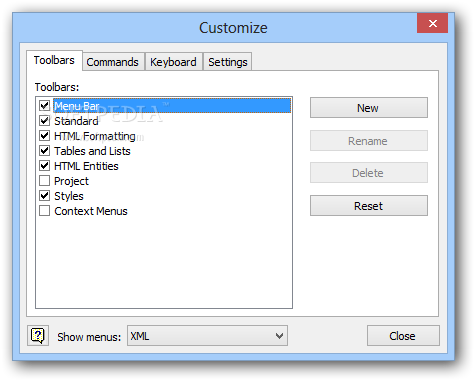Viewport: 475px width, 381px height.
Task: Click the Reset button
Action: 369,206
